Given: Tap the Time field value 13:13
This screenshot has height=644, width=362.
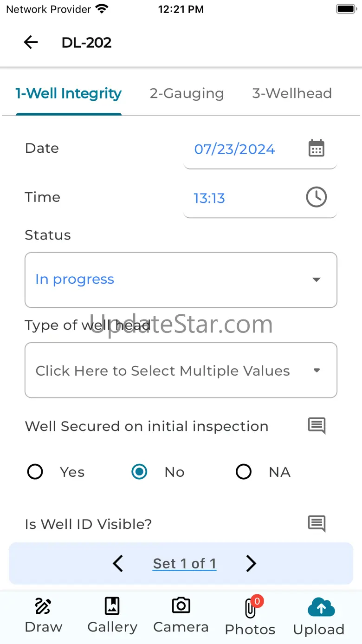Looking at the screenshot, I should tap(209, 198).
